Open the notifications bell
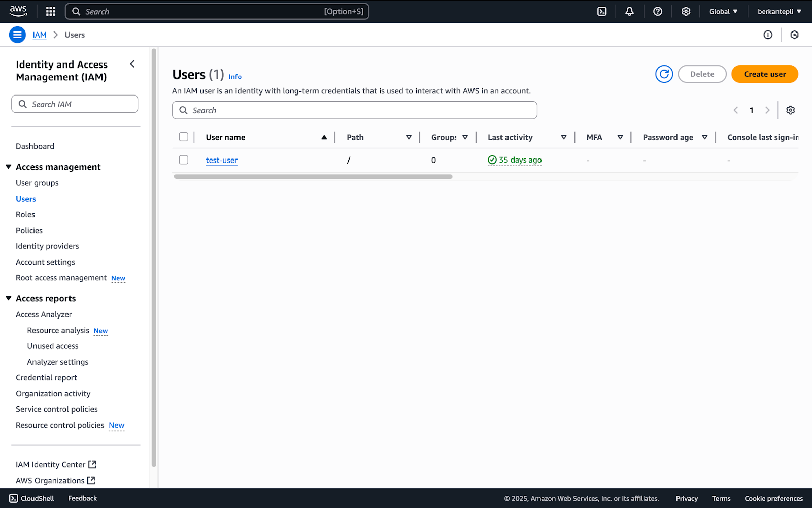Screen dimensions: 812x508 pos(629,11)
